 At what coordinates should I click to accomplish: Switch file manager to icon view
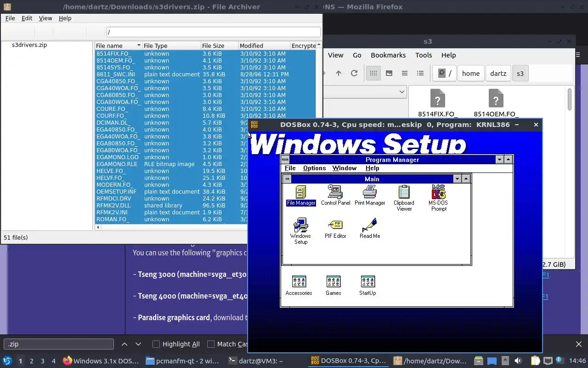tap(373, 73)
